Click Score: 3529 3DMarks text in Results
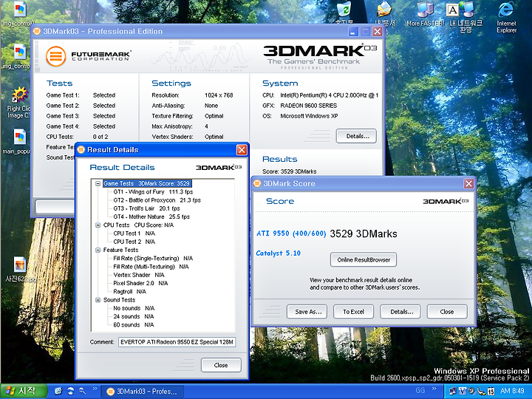 click(x=289, y=171)
